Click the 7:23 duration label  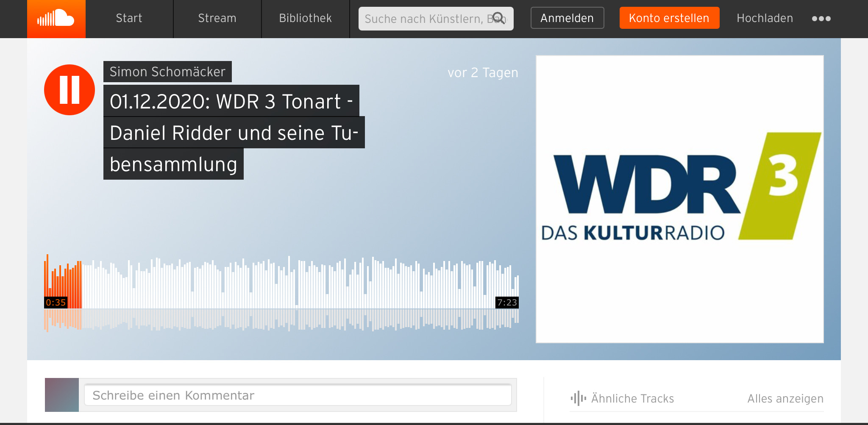507,303
